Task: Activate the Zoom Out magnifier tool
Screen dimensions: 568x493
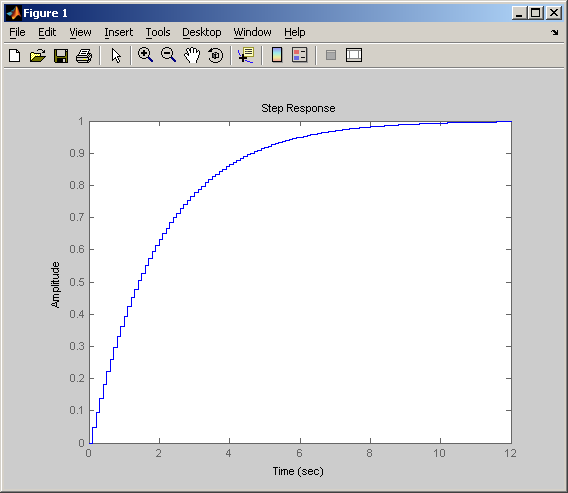Action: point(168,55)
